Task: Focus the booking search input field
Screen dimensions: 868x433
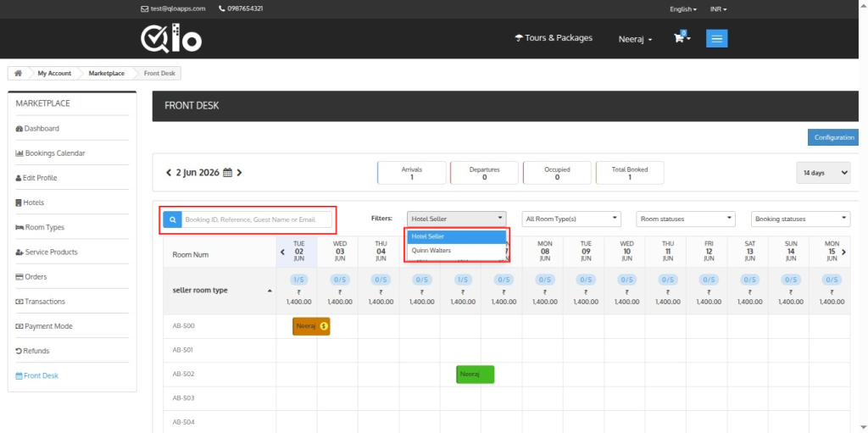Action: pyautogui.click(x=258, y=219)
